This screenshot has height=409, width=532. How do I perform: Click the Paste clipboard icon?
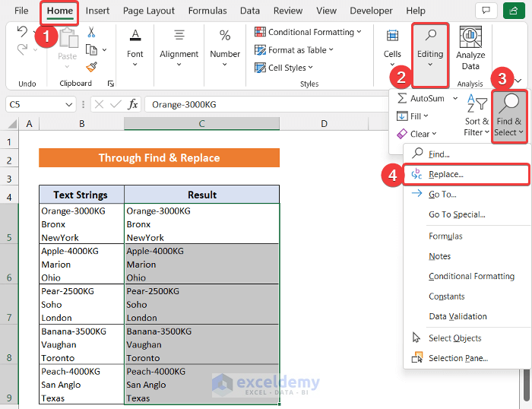pyautogui.click(x=68, y=38)
